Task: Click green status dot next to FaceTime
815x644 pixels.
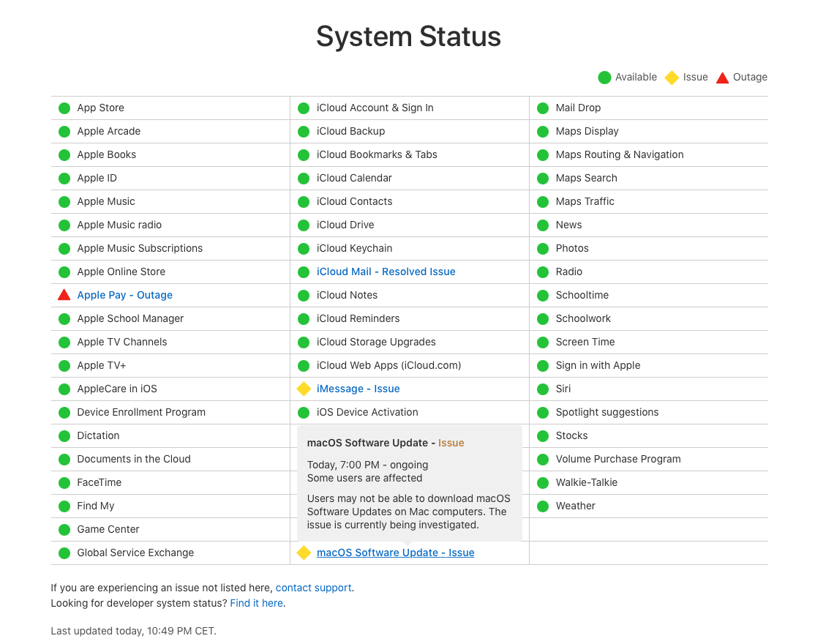Action: 64,483
